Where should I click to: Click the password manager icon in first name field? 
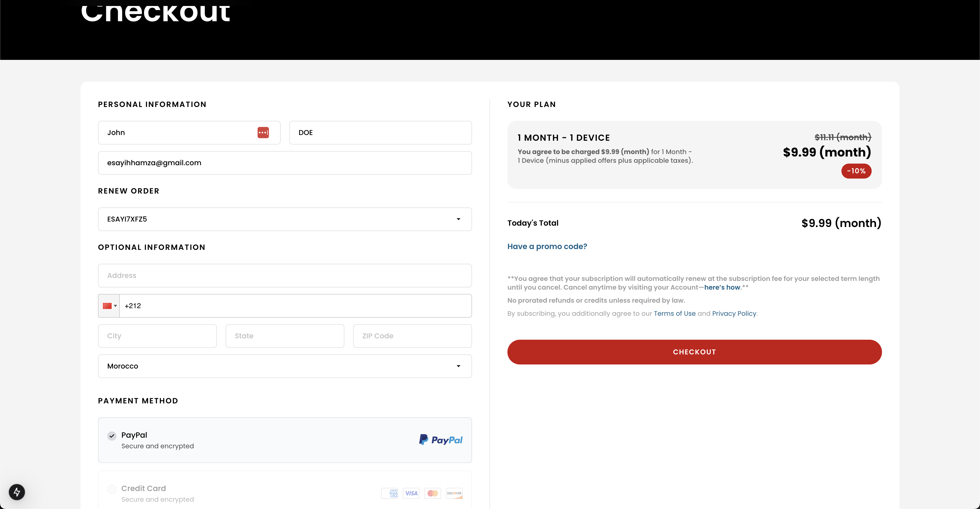point(263,132)
